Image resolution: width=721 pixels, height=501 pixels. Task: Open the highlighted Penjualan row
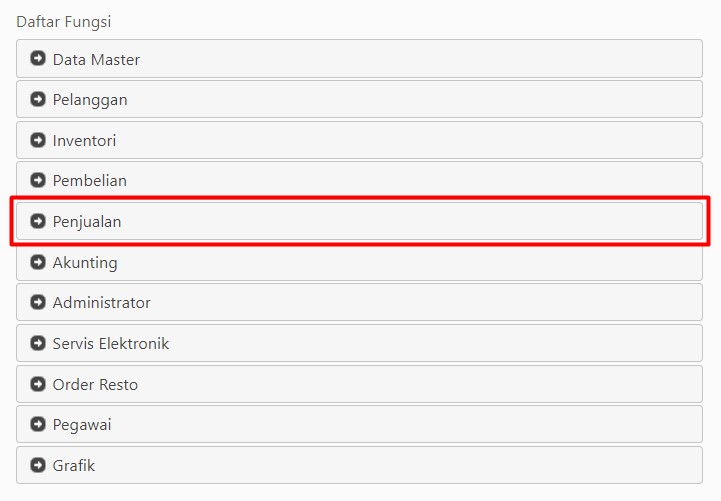(359, 221)
